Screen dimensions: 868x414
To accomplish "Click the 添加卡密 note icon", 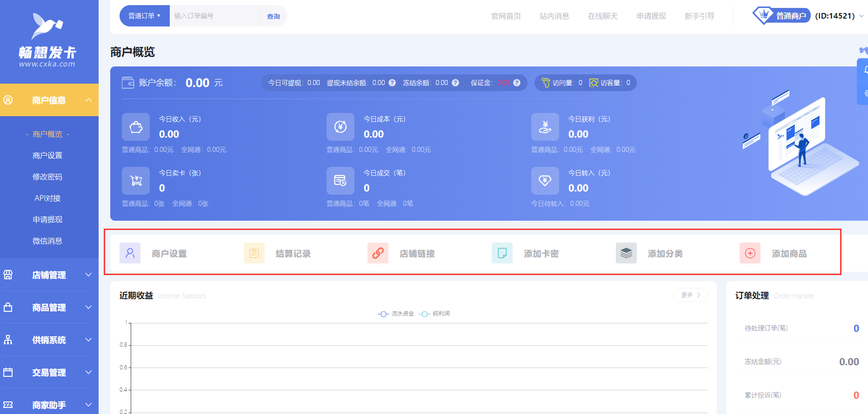I will click(502, 253).
